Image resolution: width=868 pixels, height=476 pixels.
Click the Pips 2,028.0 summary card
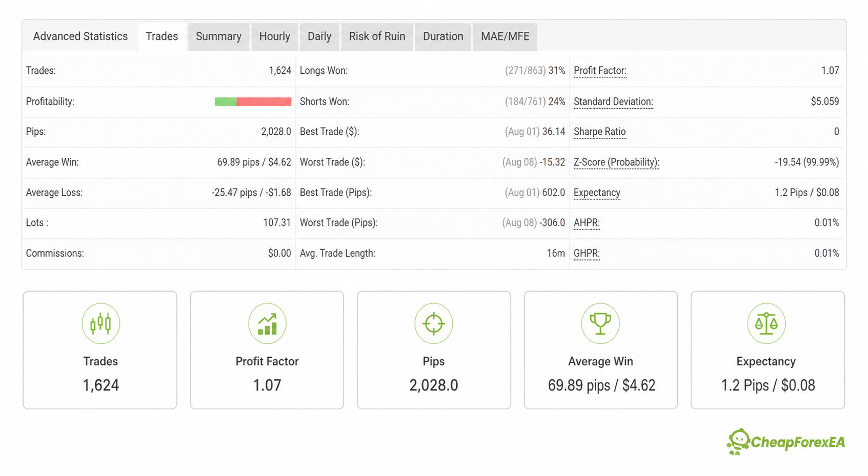(x=434, y=350)
